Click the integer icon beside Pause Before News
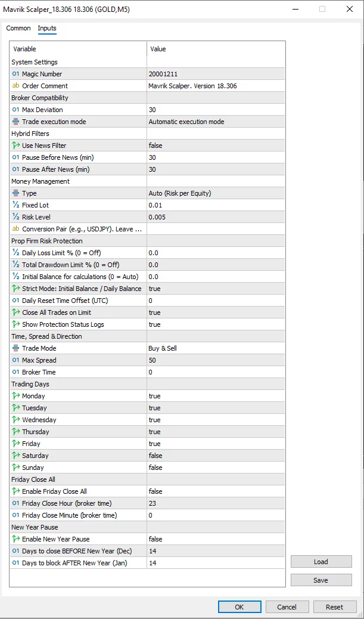This screenshot has height=619, width=364. [x=15, y=157]
